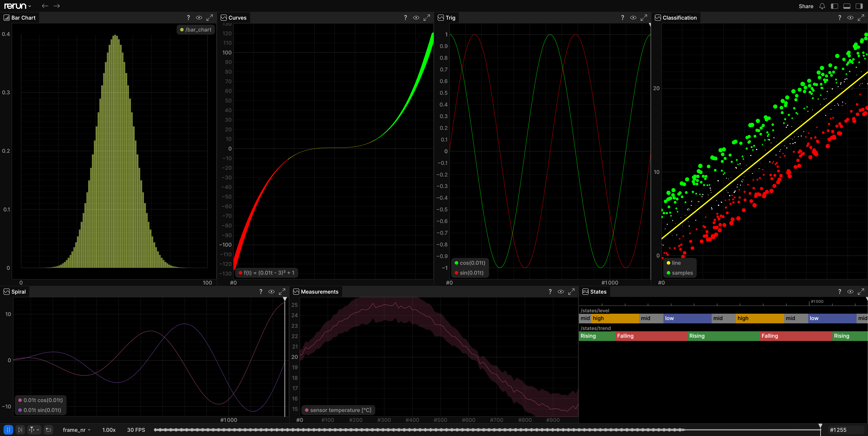Image resolution: width=868 pixels, height=436 pixels.
Task: Maximize the Curves view
Action: [427, 18]
